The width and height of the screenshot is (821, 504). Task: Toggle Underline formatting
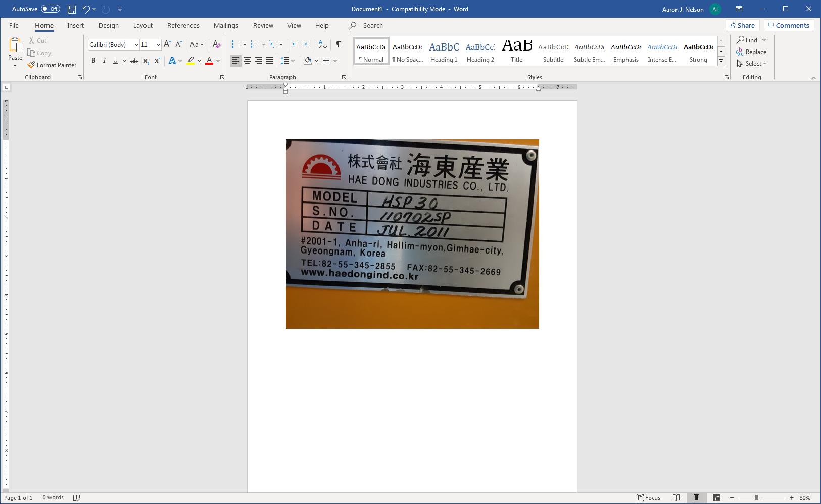coord(116,61)
